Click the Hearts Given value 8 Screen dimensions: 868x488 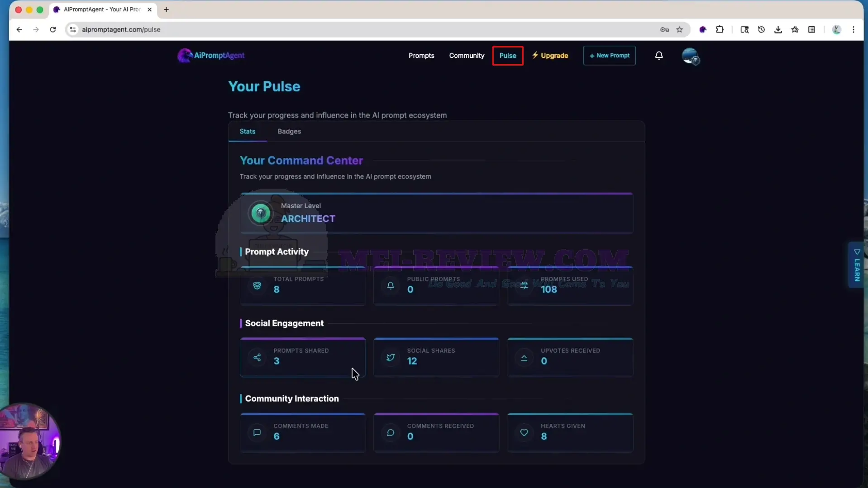coord(544,436)
